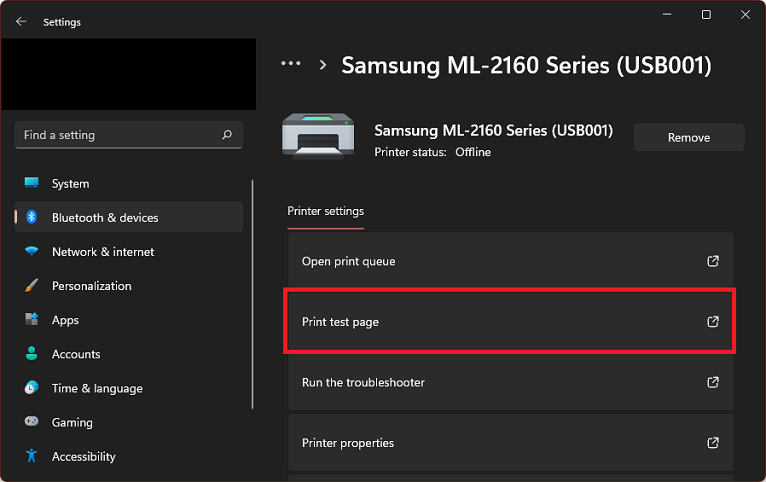Click the external-link icon on Open print queue
766x482 pixels.
click(x=713, y=261)
